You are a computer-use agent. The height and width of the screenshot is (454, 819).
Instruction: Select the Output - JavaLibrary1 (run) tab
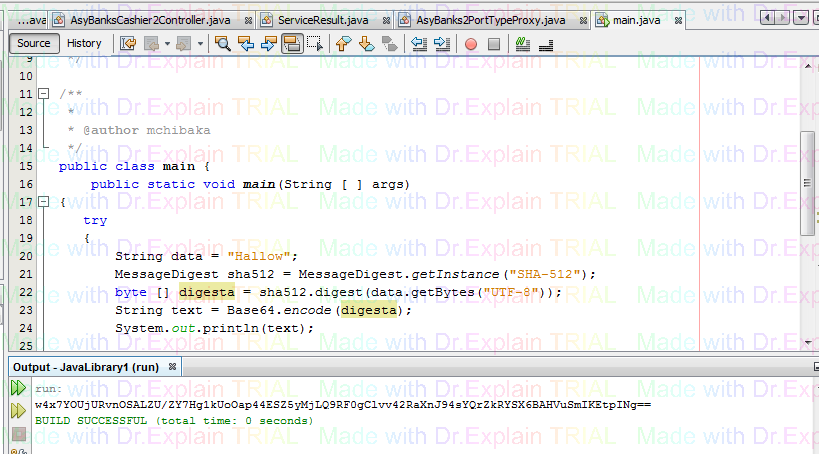coord(86,367)
